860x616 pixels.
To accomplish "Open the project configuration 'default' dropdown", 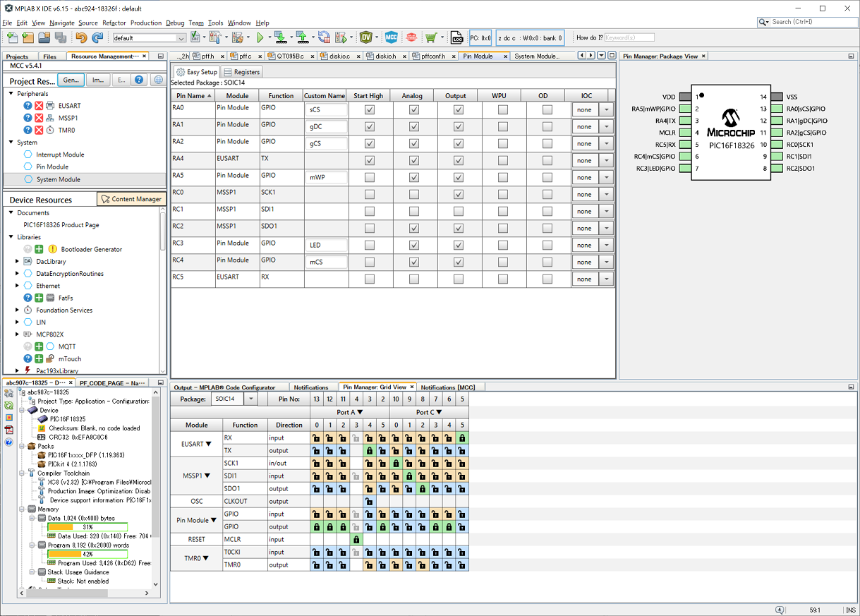I will click(181, 38).
